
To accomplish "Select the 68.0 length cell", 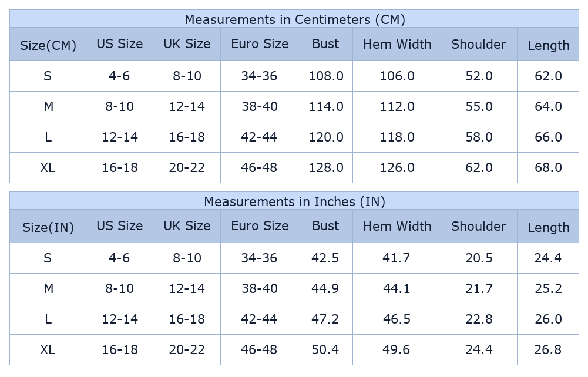I will (548, 168).
